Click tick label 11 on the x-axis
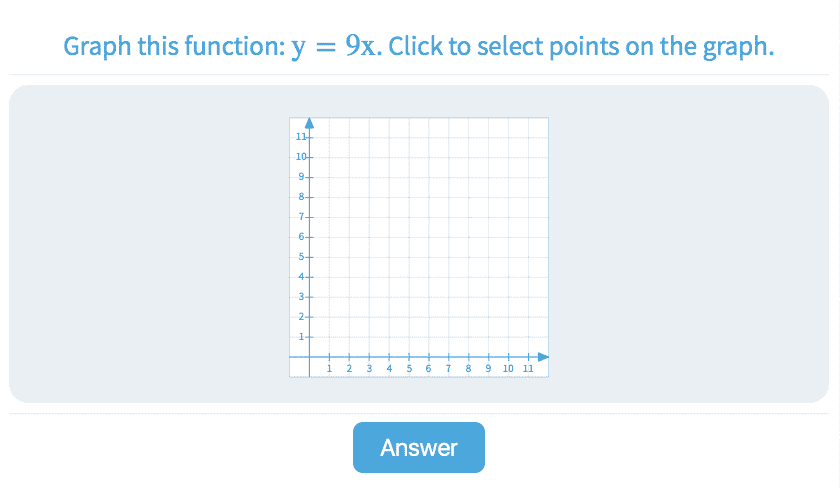This screenshot has width=840, height=501. (x=528, y=369)
